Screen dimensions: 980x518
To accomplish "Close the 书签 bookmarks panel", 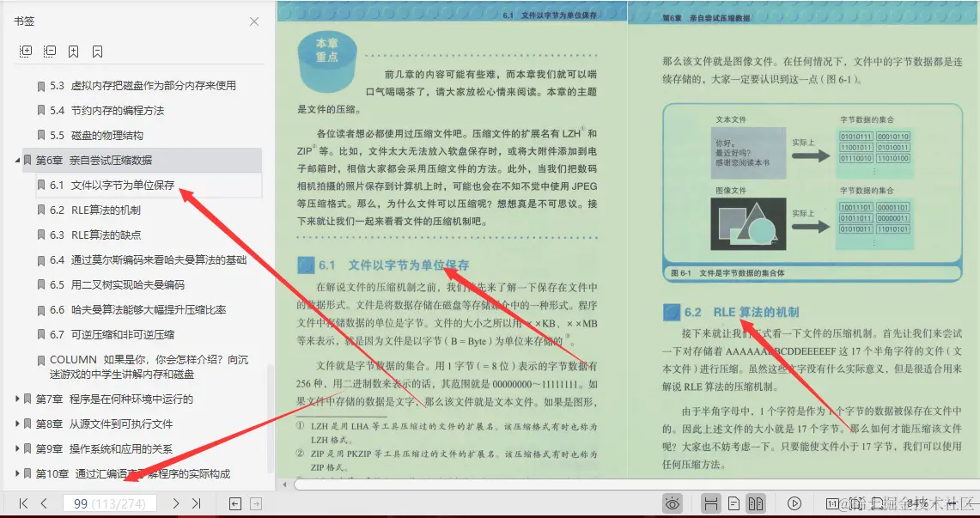I will pos(254,21).
